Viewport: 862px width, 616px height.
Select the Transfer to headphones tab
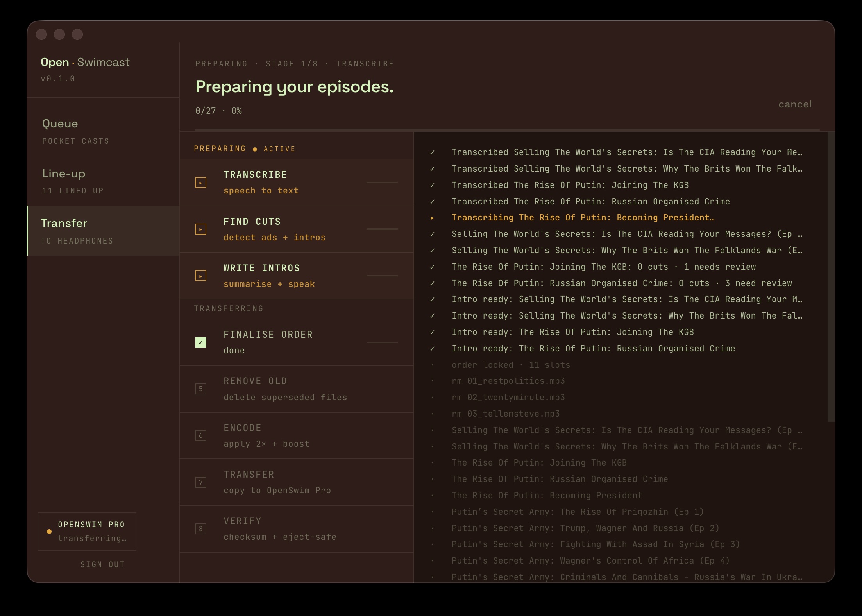[x=103, y=231]
